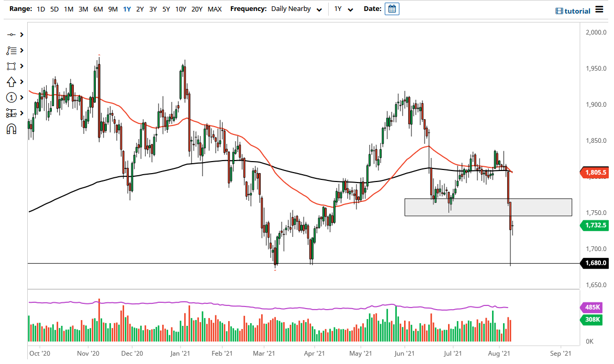The height and width of the screenshot is (364, 614).
Task: Set range to 5D
Action: point(54,9)
